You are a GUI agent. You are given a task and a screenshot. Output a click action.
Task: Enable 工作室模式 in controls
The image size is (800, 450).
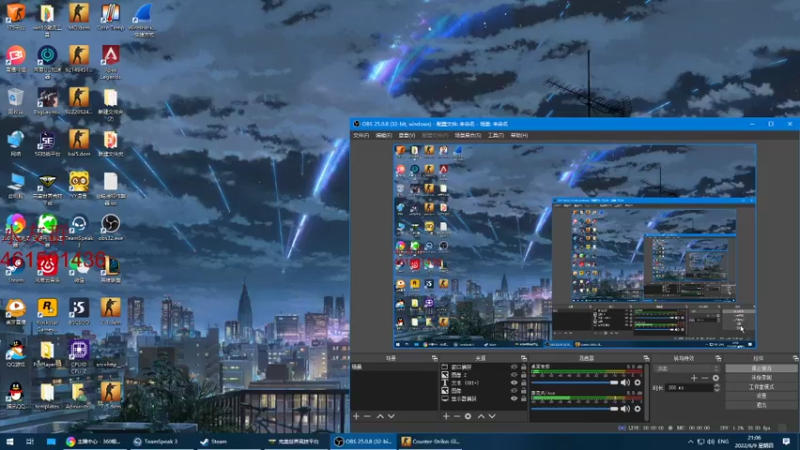[x=761, y=387]
